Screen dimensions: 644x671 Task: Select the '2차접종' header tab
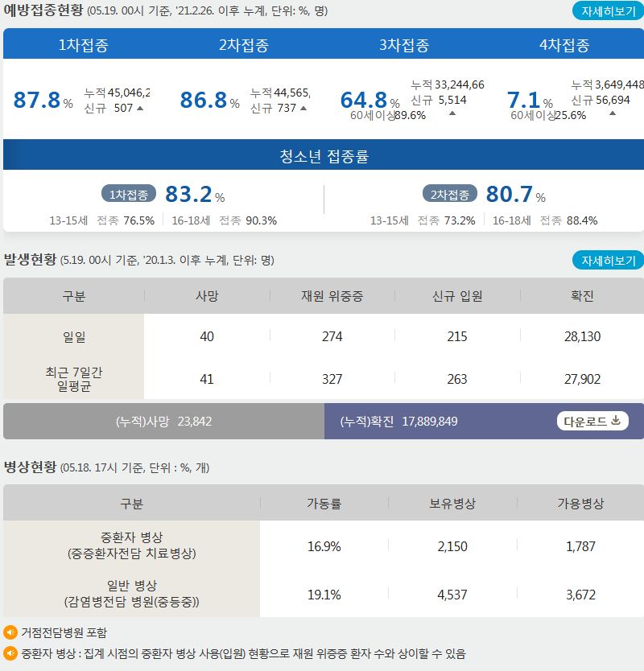(x=244, y=44)
